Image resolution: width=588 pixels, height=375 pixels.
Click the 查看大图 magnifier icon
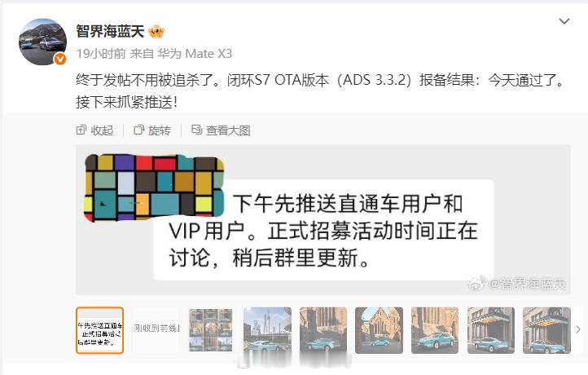[x=196, y=130]
